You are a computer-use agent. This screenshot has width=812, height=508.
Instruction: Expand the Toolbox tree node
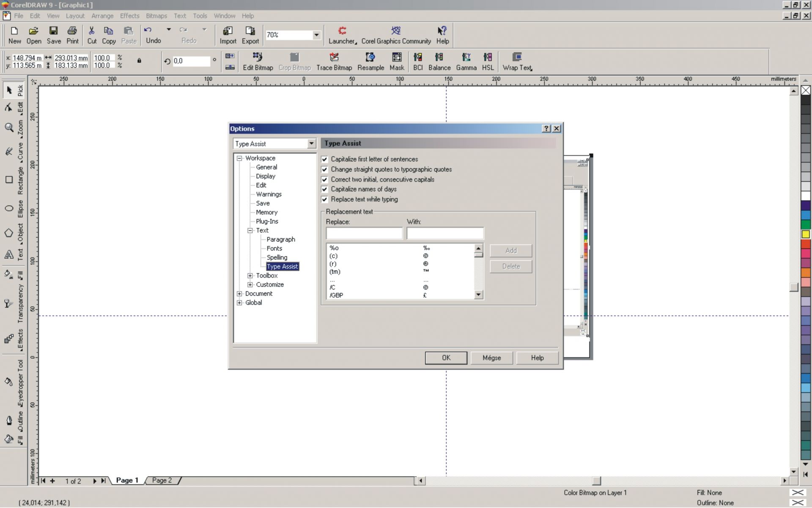coord(250,276)
